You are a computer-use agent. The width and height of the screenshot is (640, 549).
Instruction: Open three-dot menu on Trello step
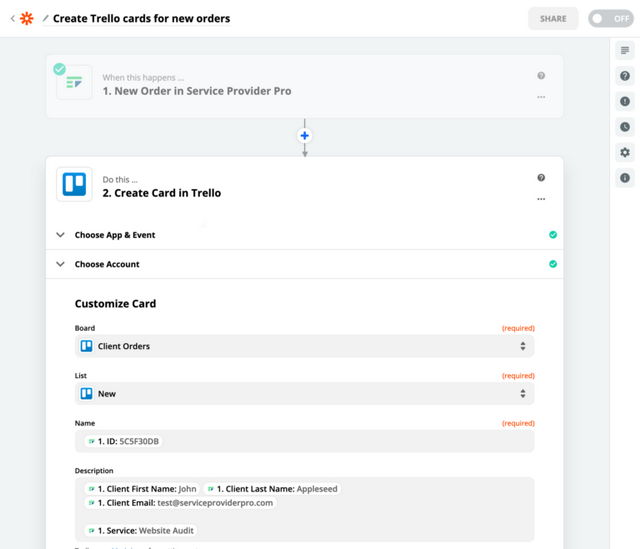pyautogui.click(x=541, y=199)
